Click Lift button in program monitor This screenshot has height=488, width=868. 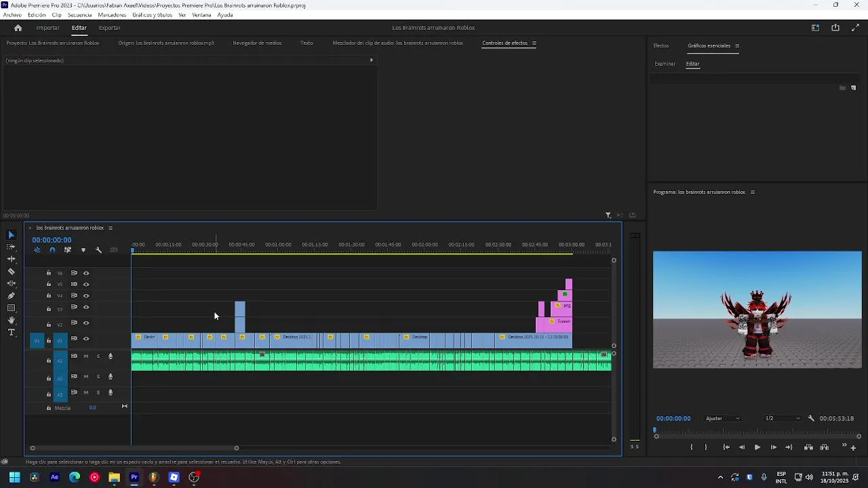tap(808, 447)
